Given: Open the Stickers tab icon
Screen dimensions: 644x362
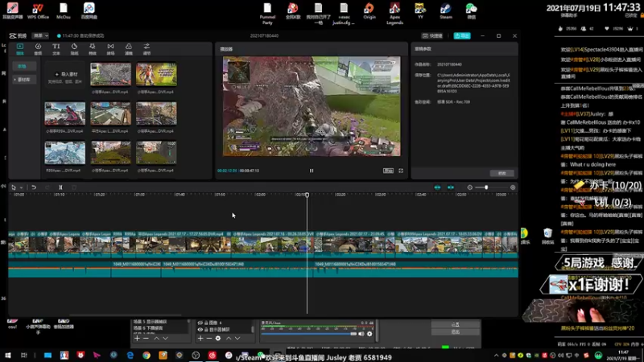Looking at the screenshot, I should pyautogui.click(x=74, y=49).
